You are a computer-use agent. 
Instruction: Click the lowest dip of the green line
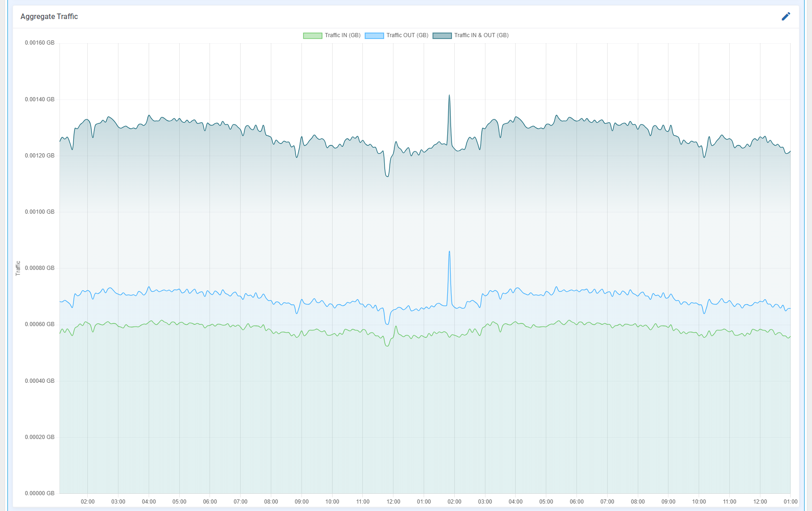point(387,346)
